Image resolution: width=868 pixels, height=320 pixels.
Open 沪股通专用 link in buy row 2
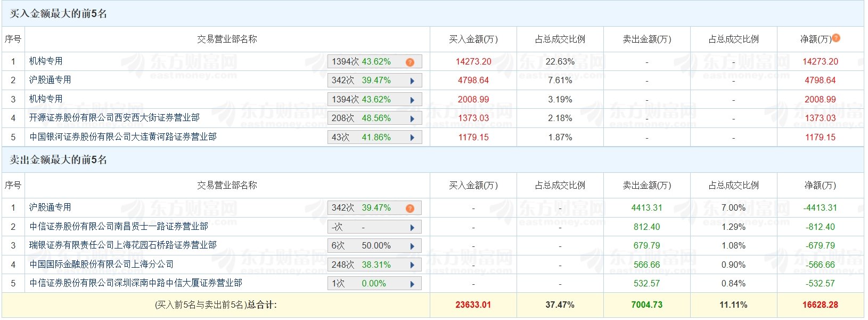click(x=50, y=80)
